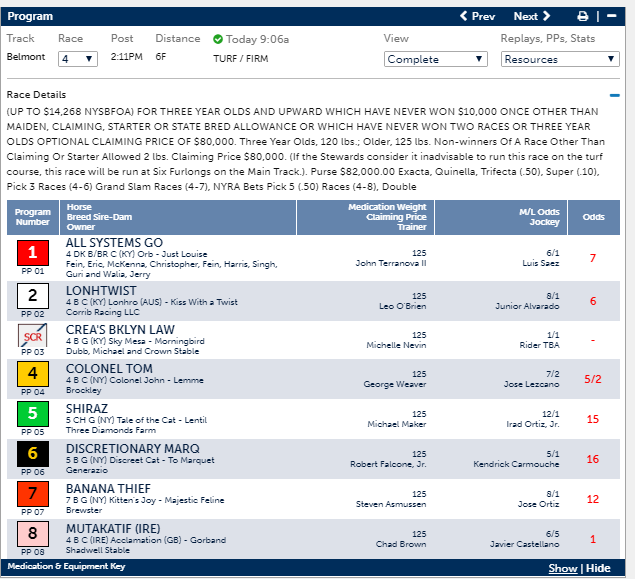Image resolution: width=635 pixels, height=579 pixels.
Task: Open the Resources dropdown
Action: (x=560, y=59)
